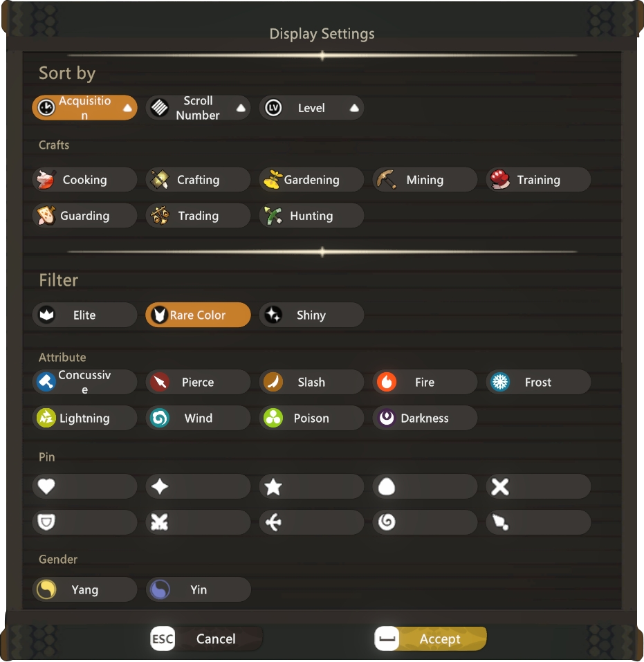
Task: Choose the four-point sparkle pin icon
Action: coord(198,486)
